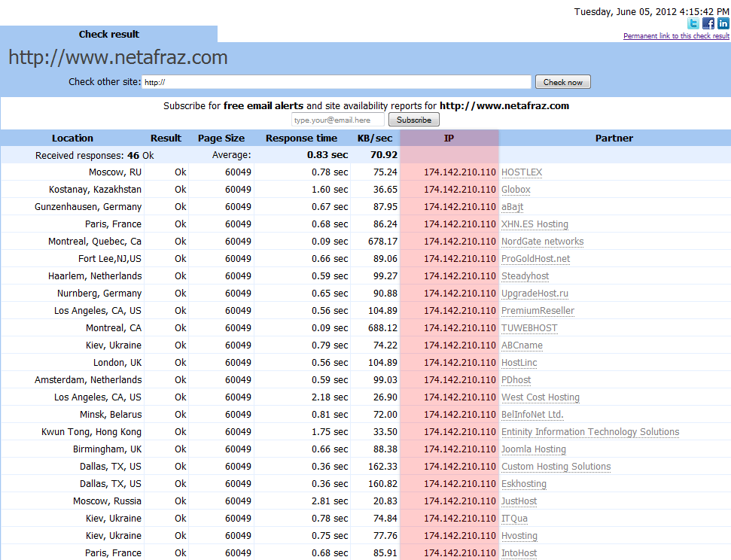Open the TUWEBHOST partner link

(x=529, y=327)
